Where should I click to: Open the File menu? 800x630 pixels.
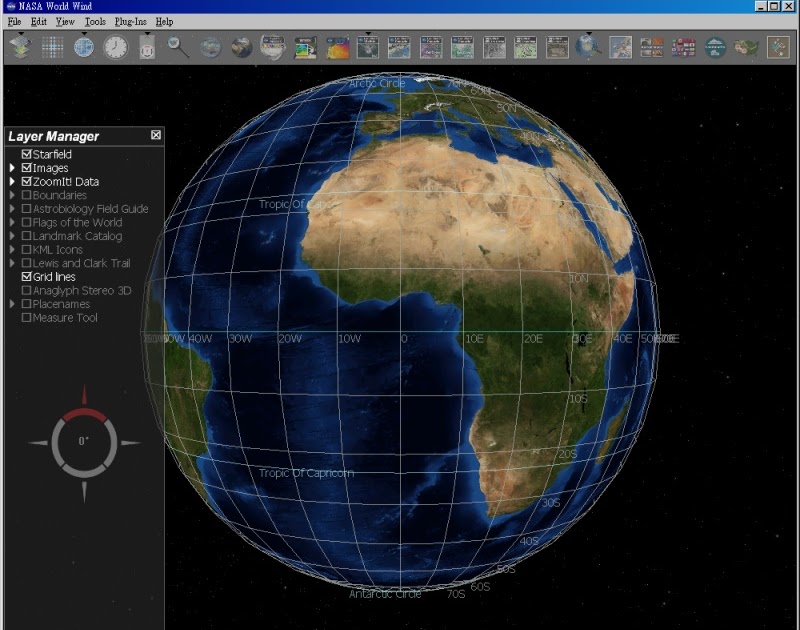(x=14, y=22)
